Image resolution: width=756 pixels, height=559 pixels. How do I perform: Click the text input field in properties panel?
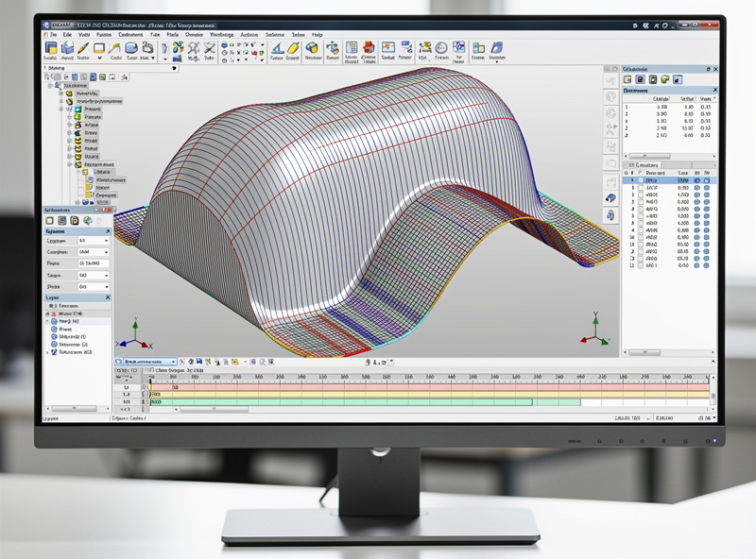(94, 263)
